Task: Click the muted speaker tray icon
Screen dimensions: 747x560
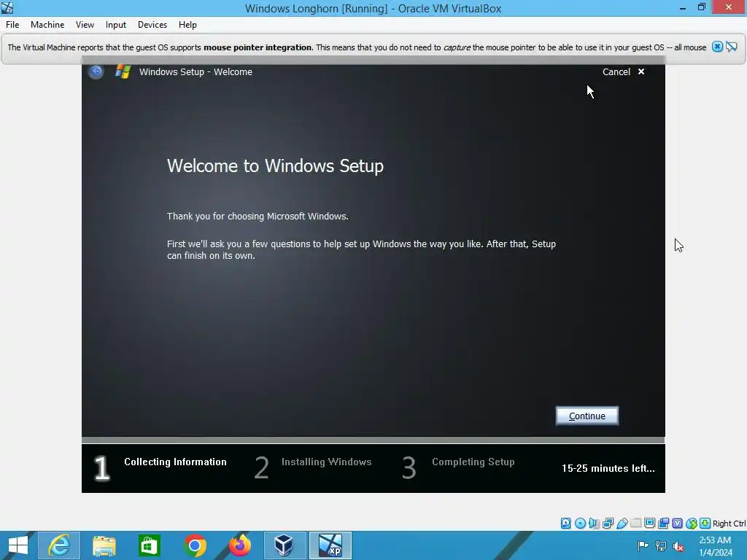Action: 678,545
